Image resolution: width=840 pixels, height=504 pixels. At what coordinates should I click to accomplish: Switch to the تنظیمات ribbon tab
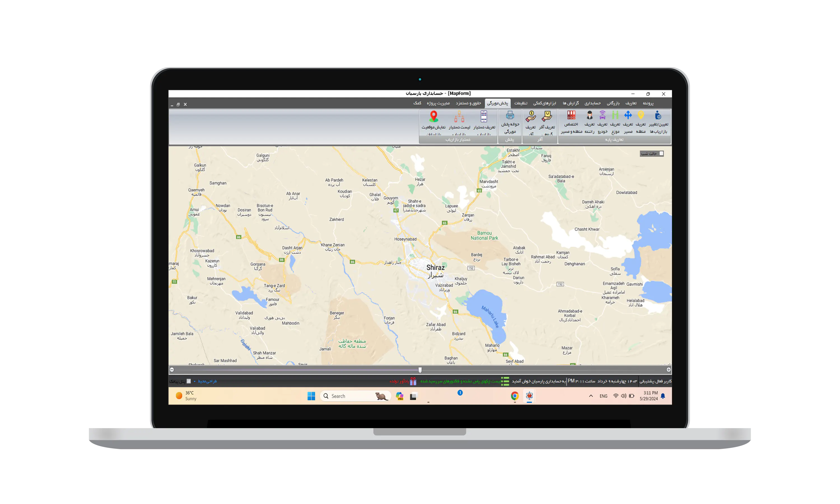[x=521, y=103]
